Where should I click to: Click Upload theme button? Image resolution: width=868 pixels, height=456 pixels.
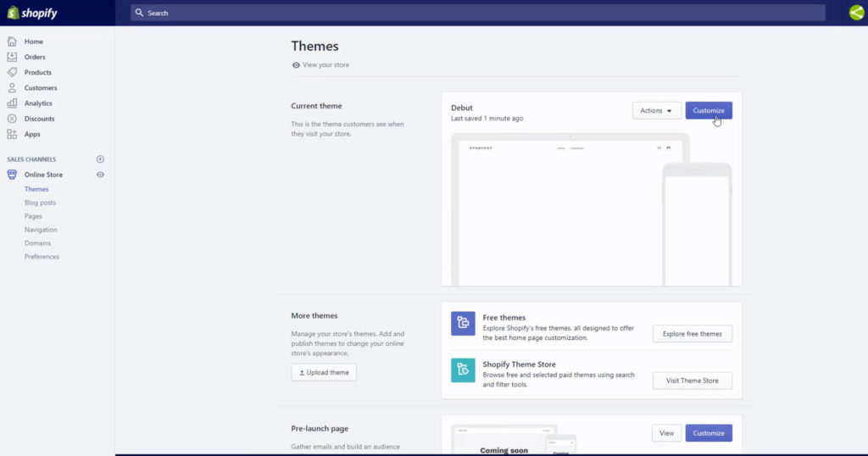coord(324,372)
